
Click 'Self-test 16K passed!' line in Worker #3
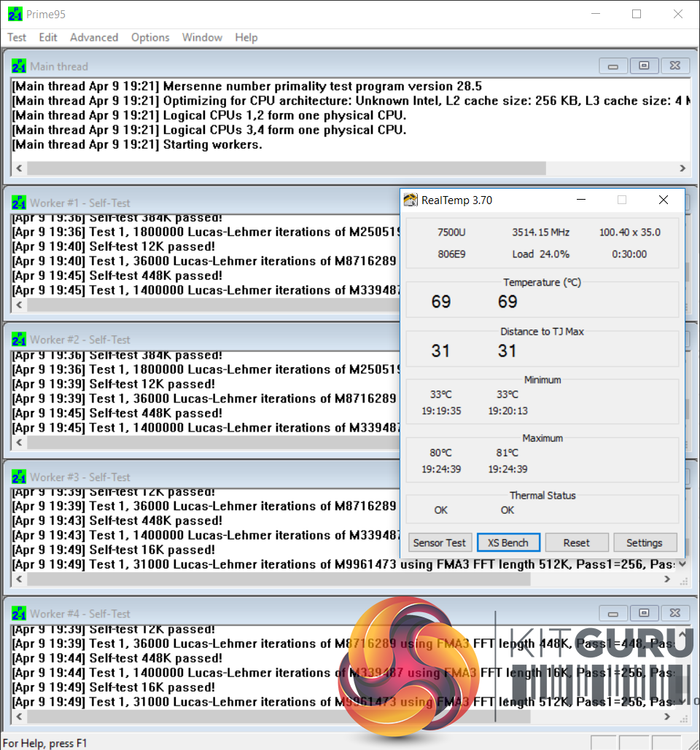pyautogui.click(x=114, y=550)
